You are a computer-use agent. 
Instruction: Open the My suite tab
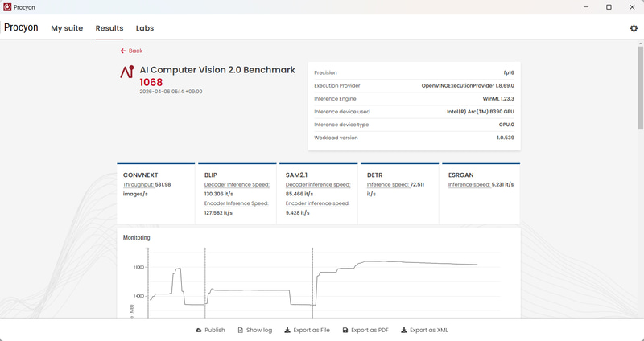point(67,28)
